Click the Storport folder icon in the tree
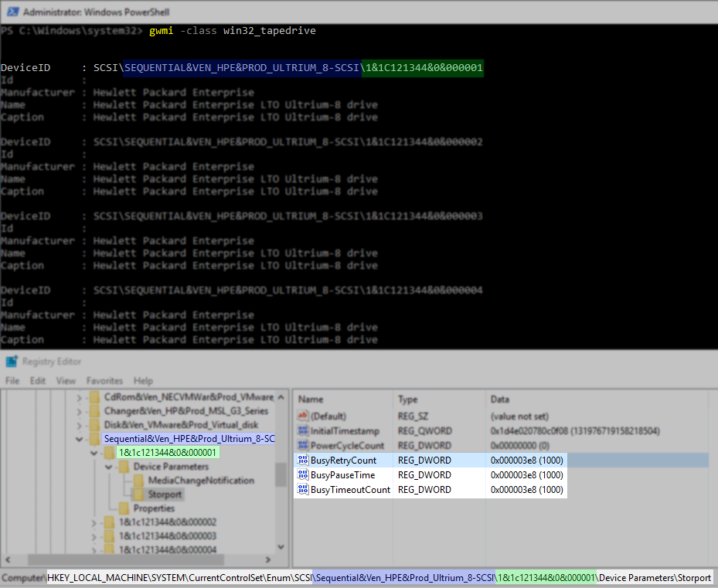 (138, 495)
